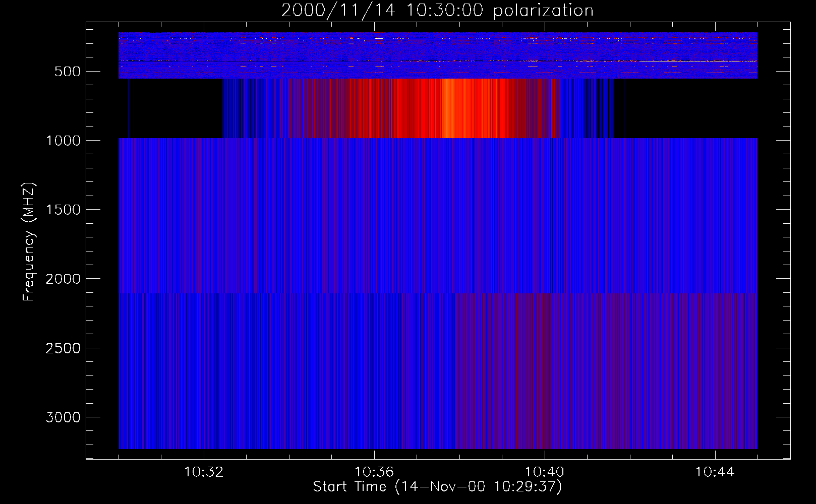Select the 2500 frequency axis label
The image size is (816, 504).
point(63,348)
